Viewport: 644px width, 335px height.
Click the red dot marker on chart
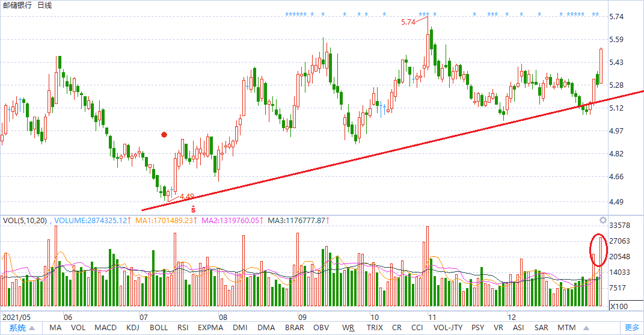tap(164, 134)
